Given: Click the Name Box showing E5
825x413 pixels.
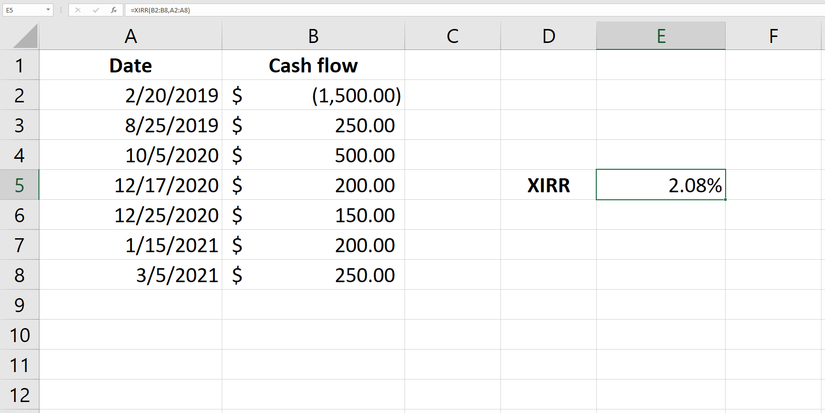Looking at the screenshot, I should [27, 10].
